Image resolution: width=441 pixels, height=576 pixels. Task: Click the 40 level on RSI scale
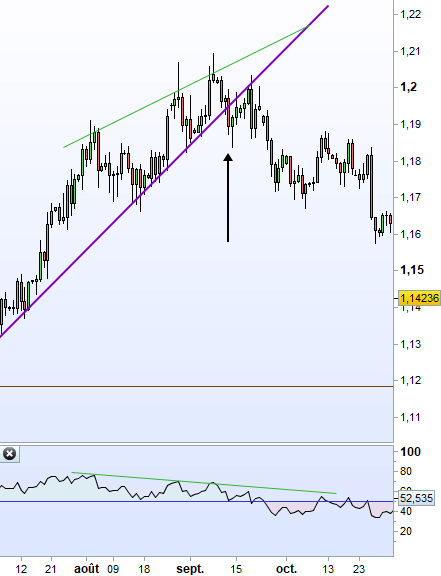click(406, 511)
